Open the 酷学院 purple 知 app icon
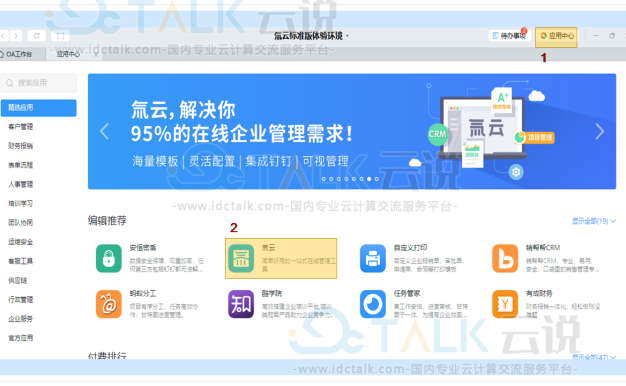The image size is (626, 386). pyautogui.click(x=241, y=304)
